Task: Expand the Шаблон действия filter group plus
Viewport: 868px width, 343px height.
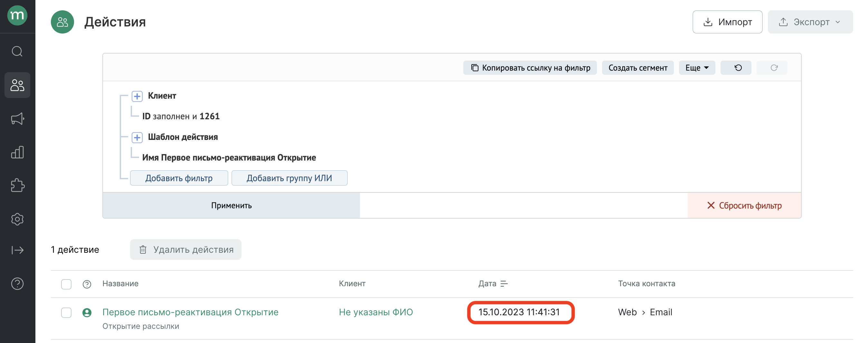Action: 137,138
